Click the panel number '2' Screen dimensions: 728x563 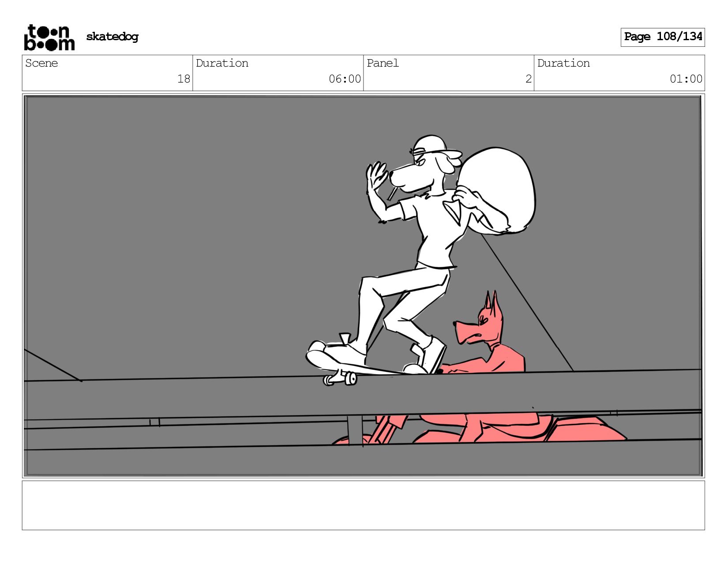point(528,79)
